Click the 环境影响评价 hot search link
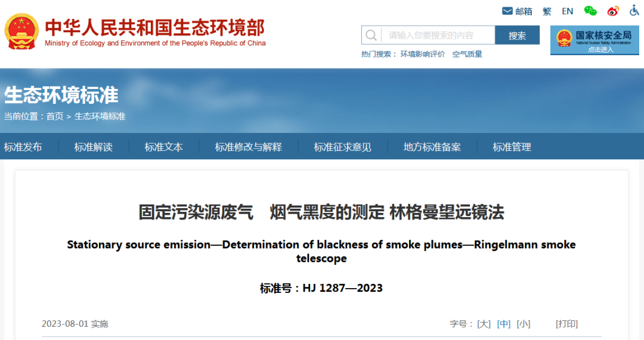Image resolution: width=644 pixels, height=340 pixels. (423, 54)
